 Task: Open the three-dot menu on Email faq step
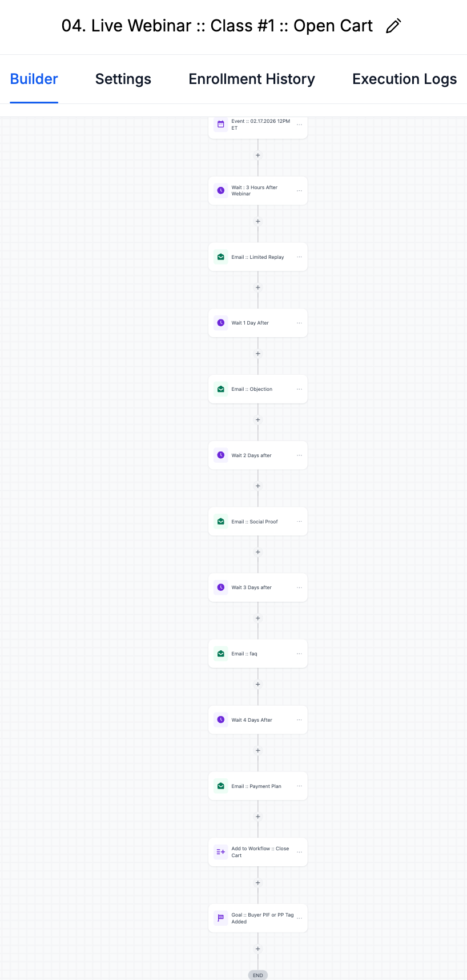click(x=299, y=654)
